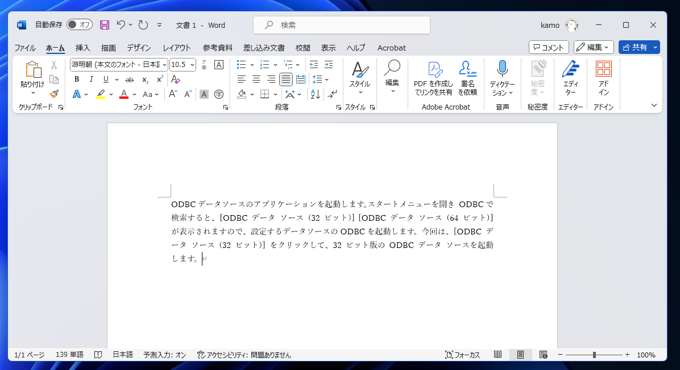The width and height of the screenshot is (680, 370).
Task: Decrease paragraph indent
Action: coord(314,65)
